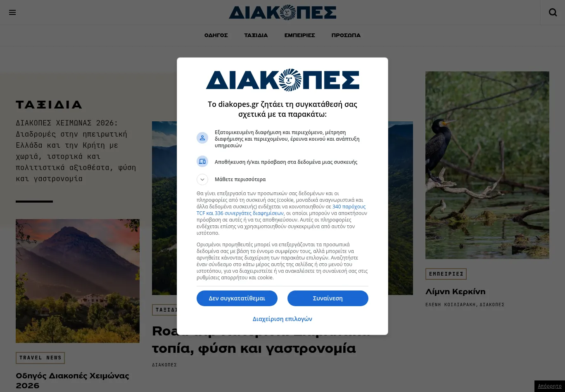
Task: Open the Διαχείριση επιλογών link
Action: pyautogui.click(x=282, y=319)
